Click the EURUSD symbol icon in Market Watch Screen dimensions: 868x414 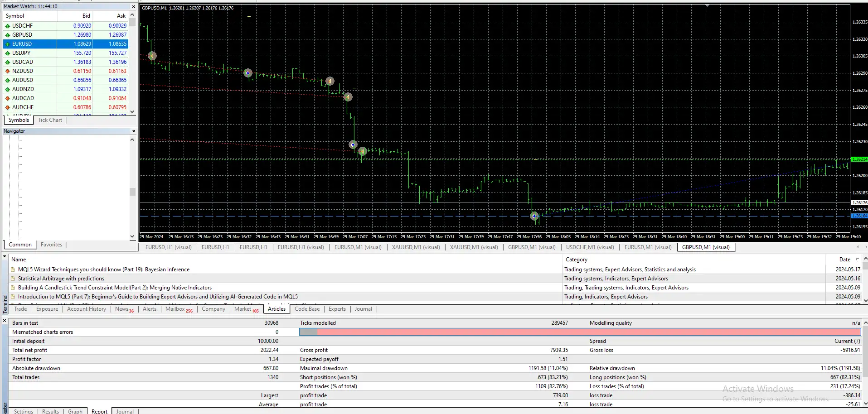(x=7, y=44)
